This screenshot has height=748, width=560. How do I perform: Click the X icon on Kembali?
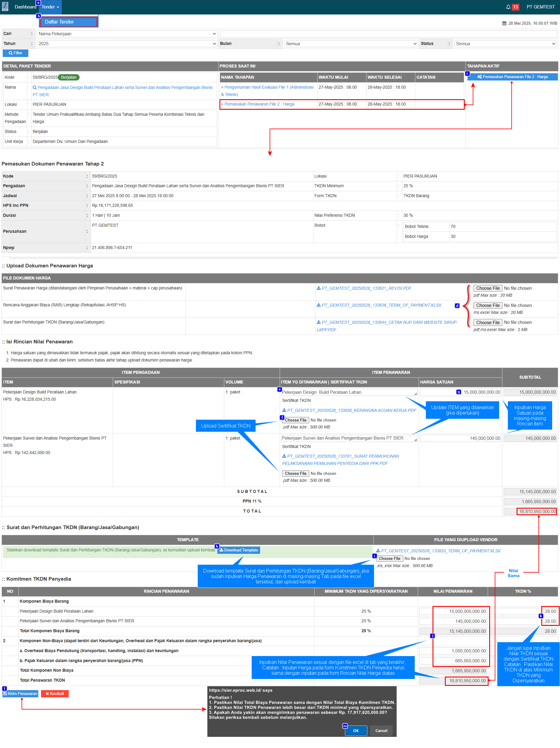pyautogui.click(x=47, y=694)
